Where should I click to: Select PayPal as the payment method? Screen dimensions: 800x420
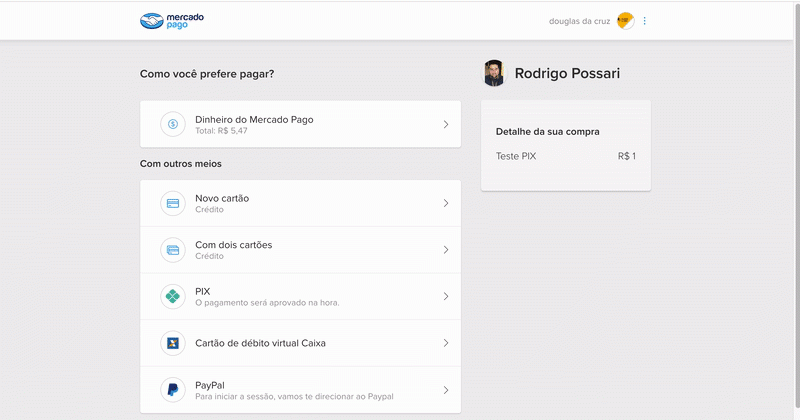[301, 390]
